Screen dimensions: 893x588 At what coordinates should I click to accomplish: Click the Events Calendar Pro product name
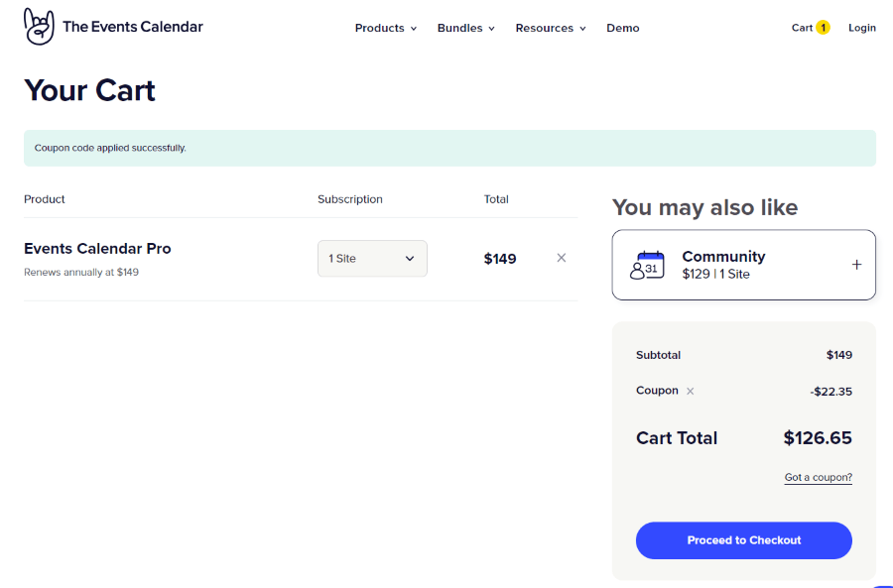[97, 248]
